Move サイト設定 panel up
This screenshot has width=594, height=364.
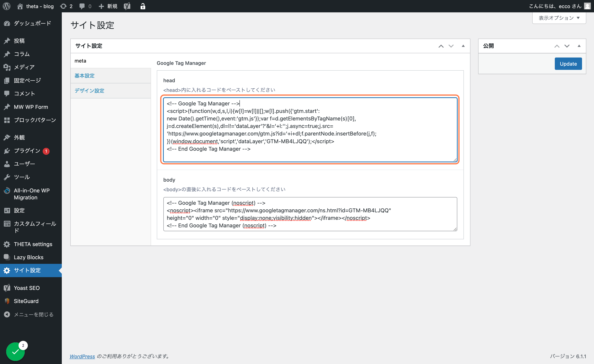point(441,46)
